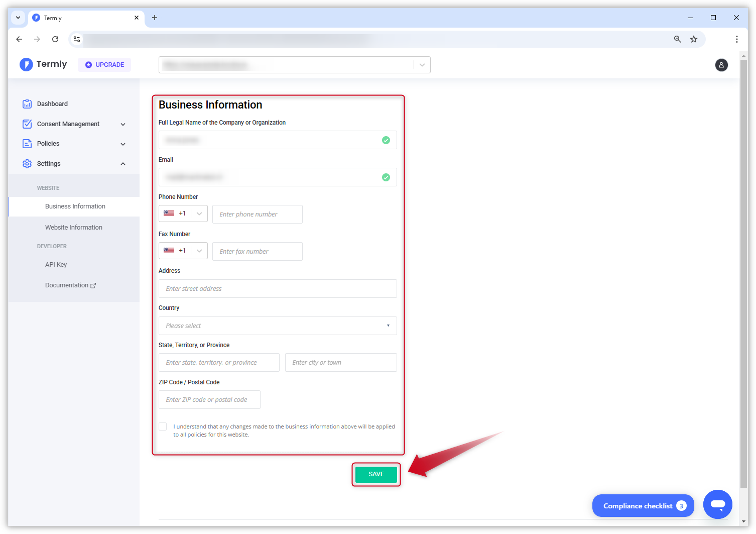The height and width of the screenshot is (534, 756).
Task: Open the chat support bubble
Action: 718,504
